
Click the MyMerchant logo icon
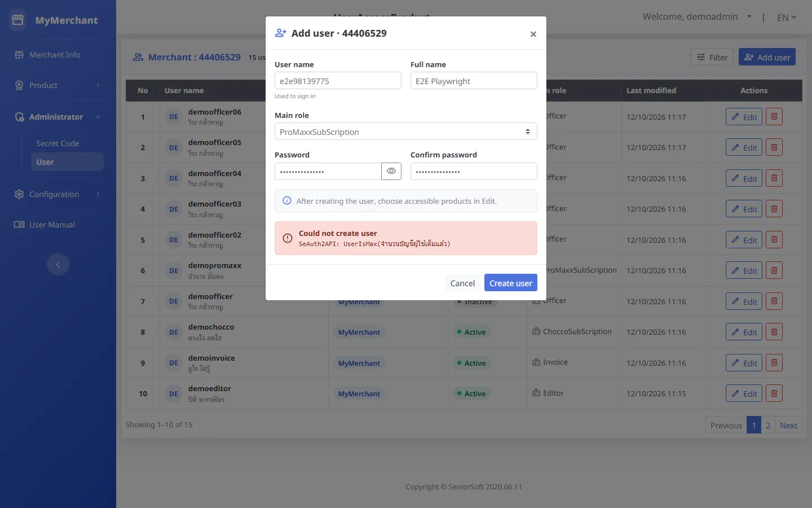tap(18, 20)
